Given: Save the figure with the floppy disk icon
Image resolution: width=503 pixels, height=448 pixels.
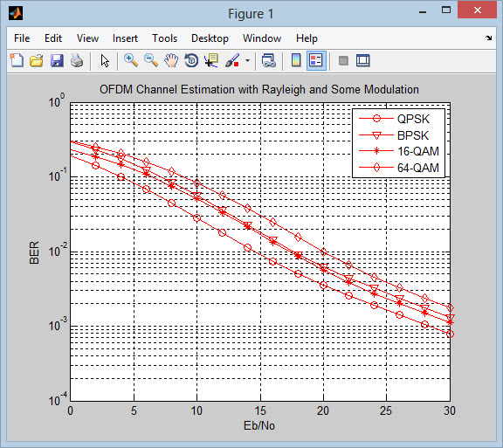Looking at the screenshot, I should tap(57, 60).
